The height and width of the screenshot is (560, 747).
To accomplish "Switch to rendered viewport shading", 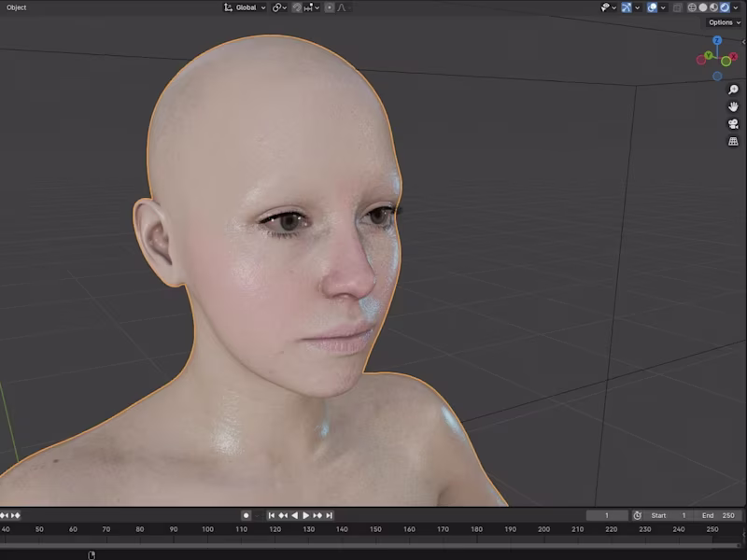I will click(x=725, y=7).
